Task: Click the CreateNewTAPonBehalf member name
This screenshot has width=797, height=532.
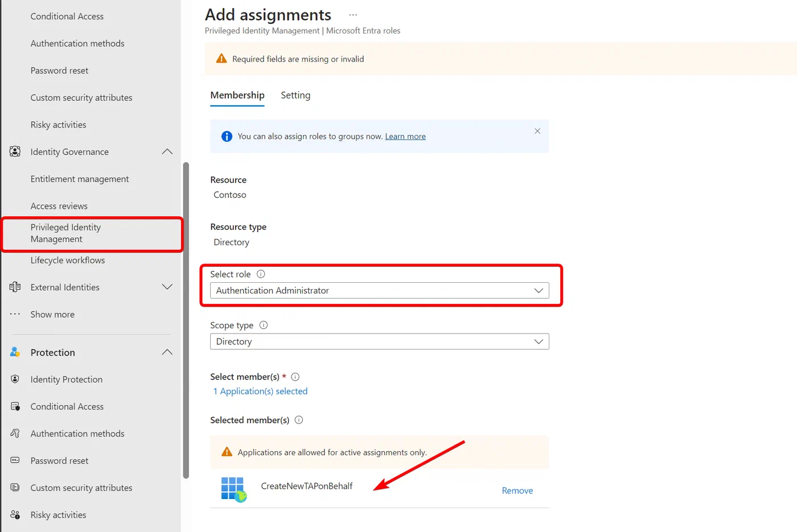Action: point(307,486)
